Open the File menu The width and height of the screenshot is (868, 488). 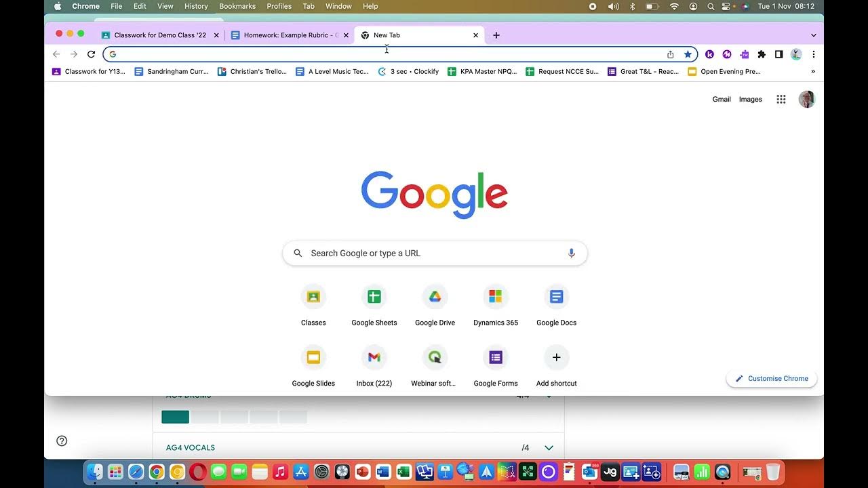pyautogui.click(x=117, y=6)
